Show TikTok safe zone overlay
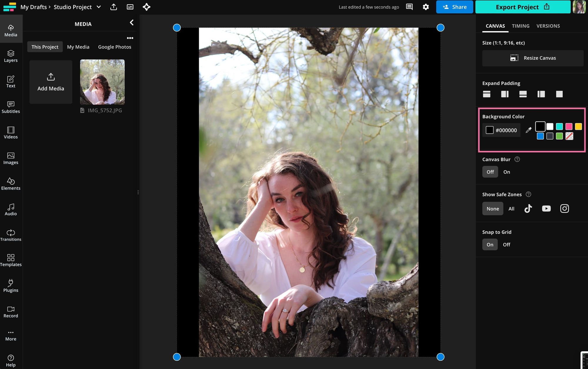Screen dimensions: 588x369 [528, 209]
